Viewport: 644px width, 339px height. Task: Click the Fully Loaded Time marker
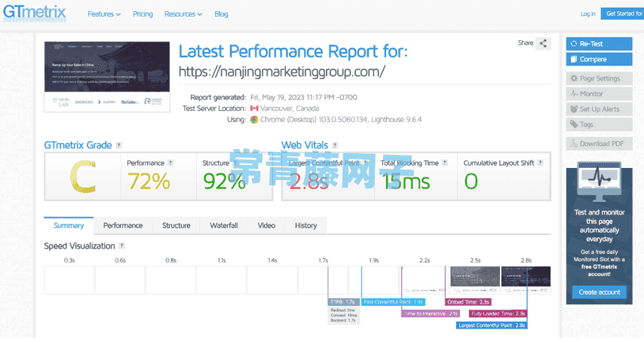click(x=498, y=313)
